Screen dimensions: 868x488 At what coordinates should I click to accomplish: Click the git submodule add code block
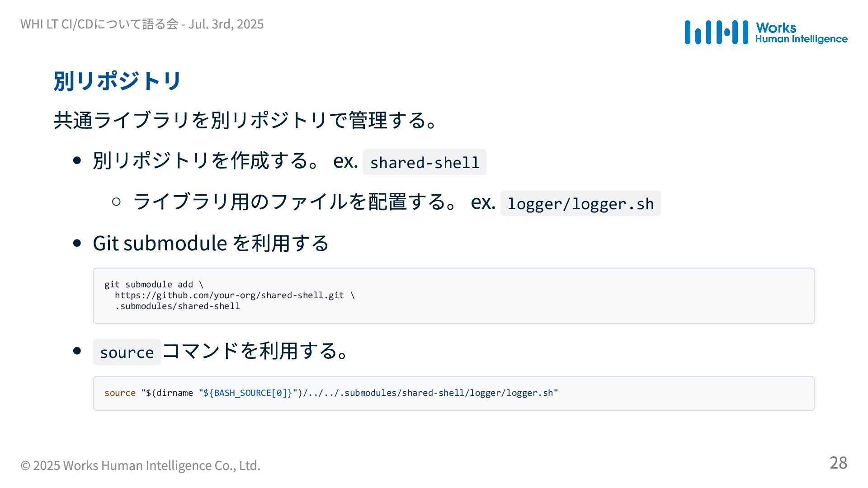(x=454, y=296)
